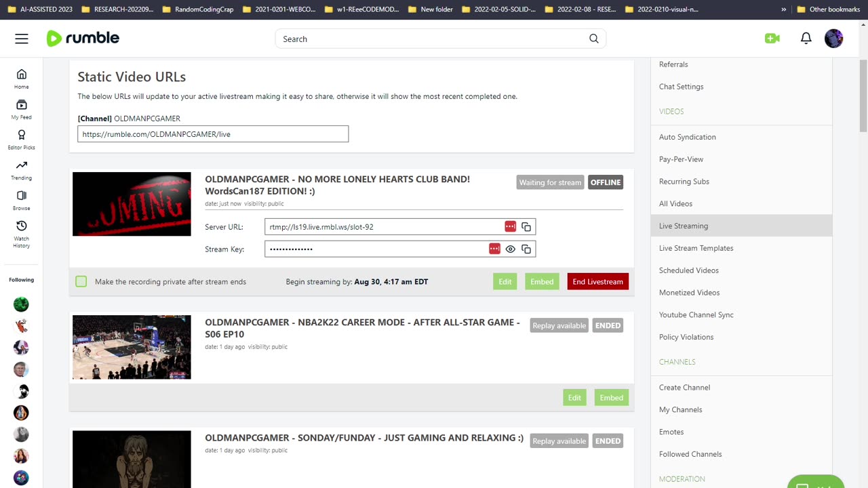Open Editor Picks in the sidebar
The width and height of the screenshot is (868, 488).
tap(22, 140)
